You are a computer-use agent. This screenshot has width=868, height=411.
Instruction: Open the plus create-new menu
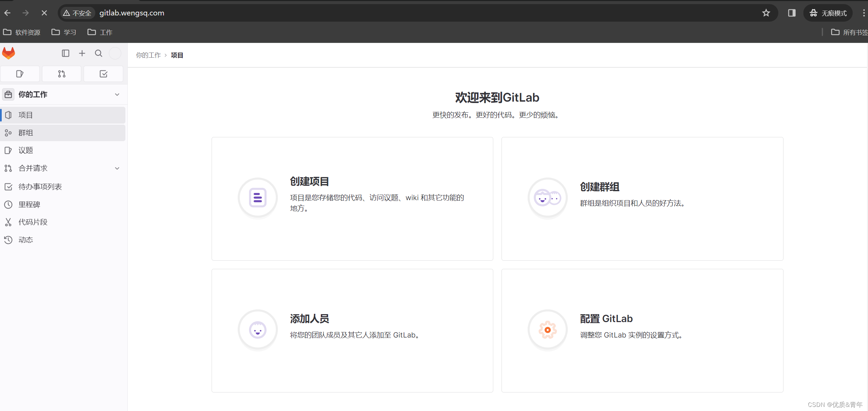pyautogui.click(x=82, y=53)
